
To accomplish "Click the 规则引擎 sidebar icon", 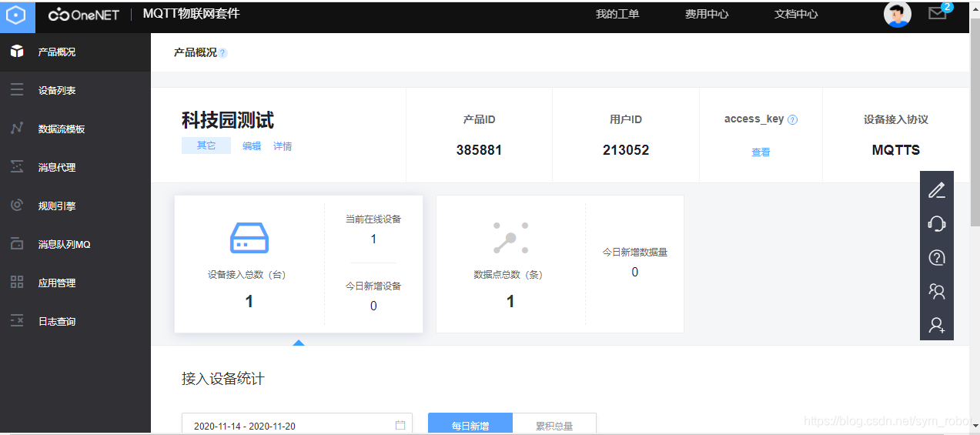I will [17, 206].
